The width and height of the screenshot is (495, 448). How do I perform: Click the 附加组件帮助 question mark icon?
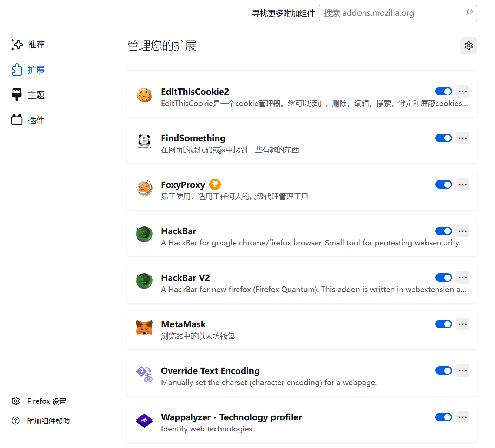tap(16, 421)
